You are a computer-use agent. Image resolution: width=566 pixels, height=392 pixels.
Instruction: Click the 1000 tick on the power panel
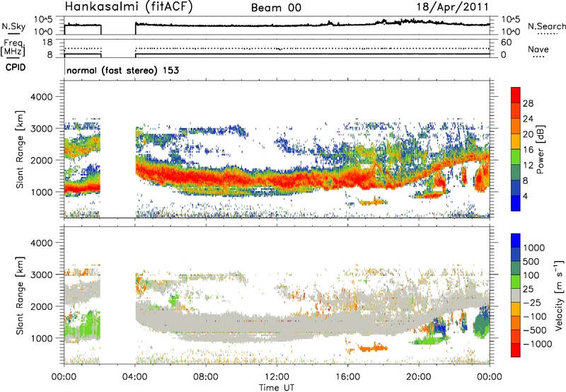point(41,192)
